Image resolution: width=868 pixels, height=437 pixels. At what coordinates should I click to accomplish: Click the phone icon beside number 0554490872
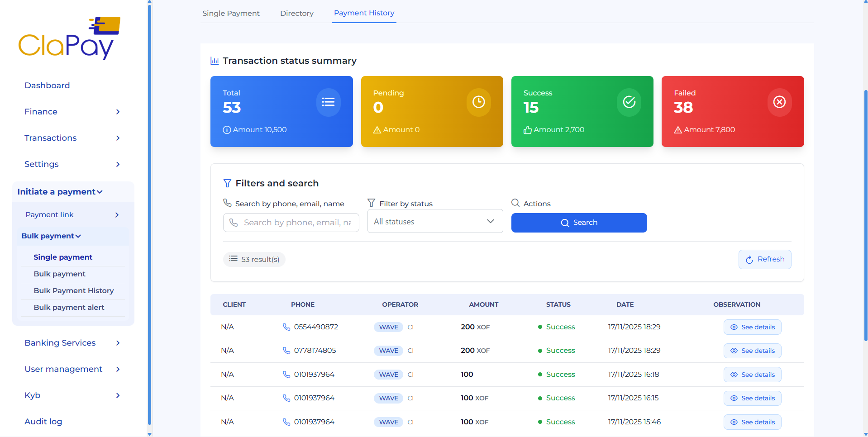click(286, 327)
